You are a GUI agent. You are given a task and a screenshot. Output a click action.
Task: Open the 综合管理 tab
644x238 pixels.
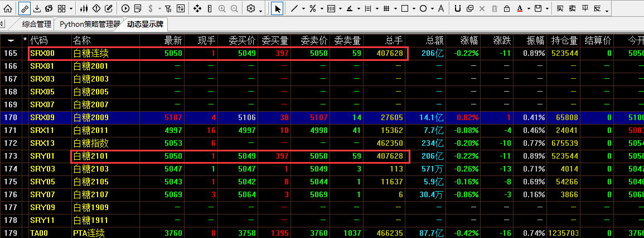click(x=37, y=24)
